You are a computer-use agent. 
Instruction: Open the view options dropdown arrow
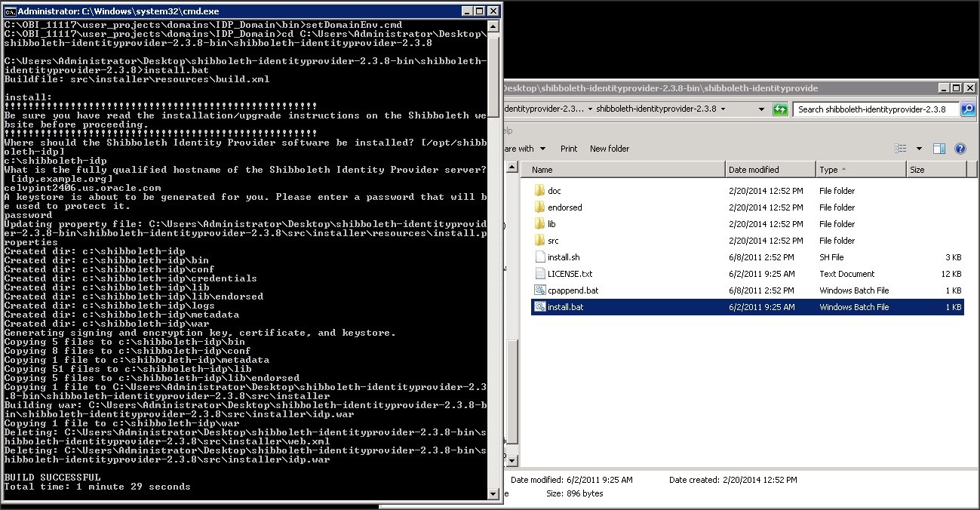click(919, 149)
